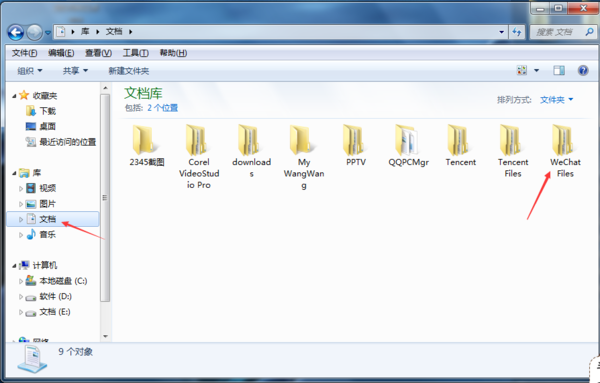Click the Forward navigation arrow button
Screen dimensions: 600x383
click(34, 33)
